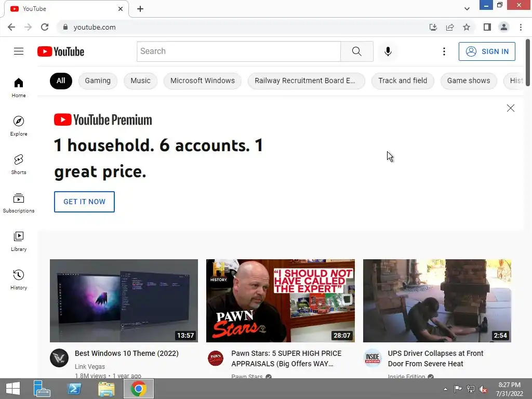Open Pawn Stars video thumbnail
This screenshot has height=399, width=532.
point(281,301)
